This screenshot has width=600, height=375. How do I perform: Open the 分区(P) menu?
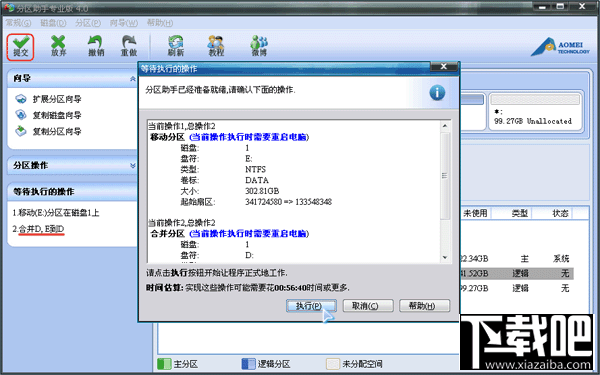click(88, 23)
